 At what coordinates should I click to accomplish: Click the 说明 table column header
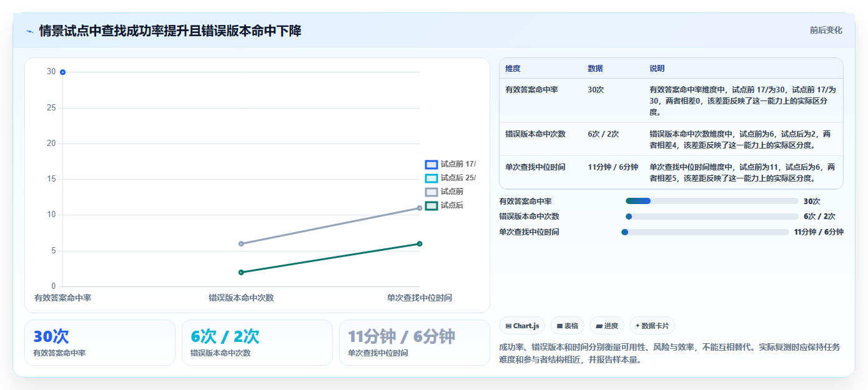tap(658, 69)
